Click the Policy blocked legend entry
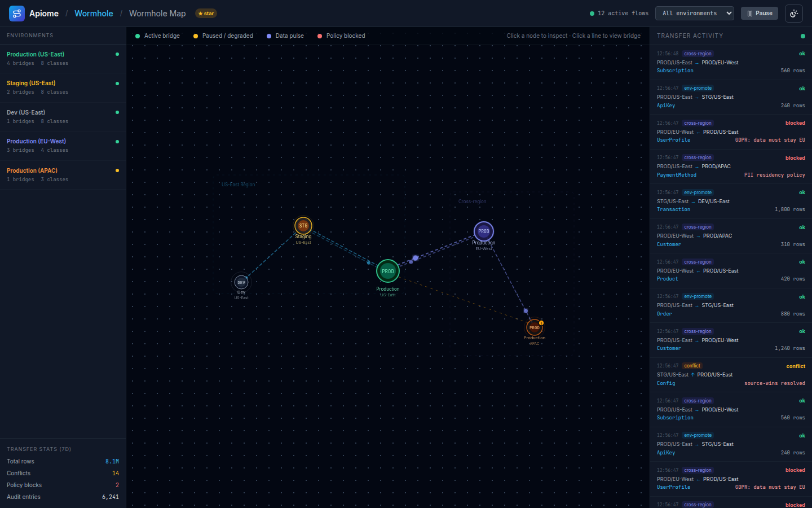Image resolution: width=812 pixels, height=508 pixels. click(341, 36)
